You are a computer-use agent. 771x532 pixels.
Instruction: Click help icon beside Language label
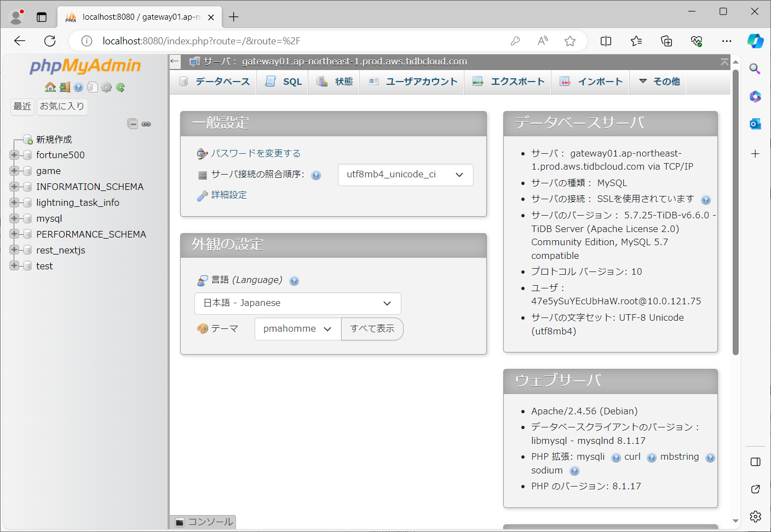(294, 281)
